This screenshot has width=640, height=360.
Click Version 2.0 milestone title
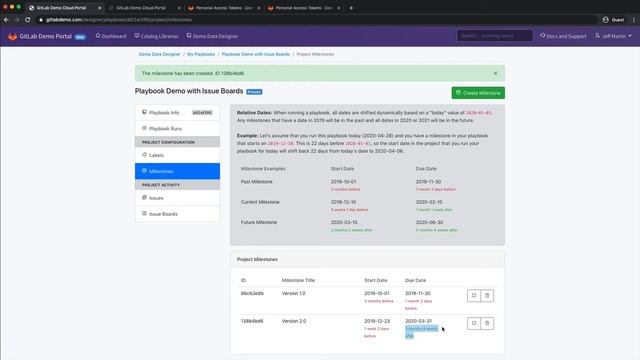click(x=294, y=321)
